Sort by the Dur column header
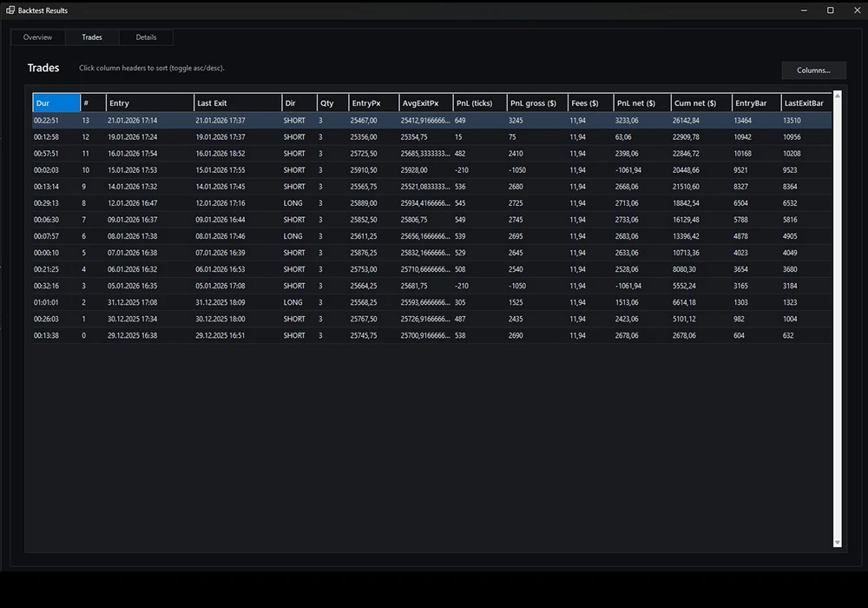The height and width of the screenshot is (608, 868). coord(56,103)
